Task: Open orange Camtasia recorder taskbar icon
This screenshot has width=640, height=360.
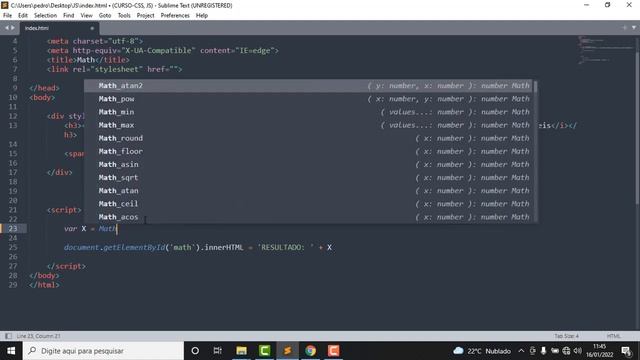Action: (333, 351)
